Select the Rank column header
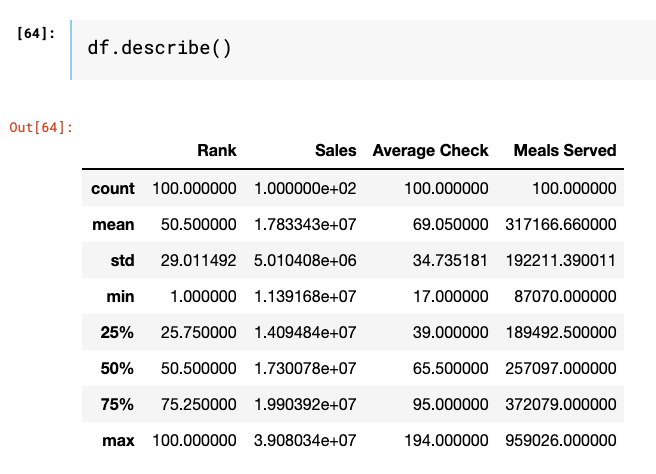The width and height of the screenshot is (656, 474). coord(216,151)
